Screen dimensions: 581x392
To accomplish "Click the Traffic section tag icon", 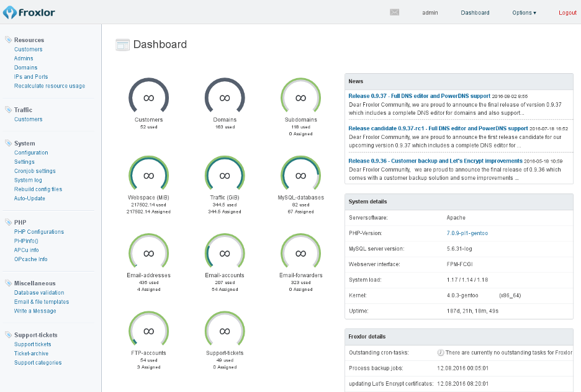I will pyautogui.click(x=8, y=110).
